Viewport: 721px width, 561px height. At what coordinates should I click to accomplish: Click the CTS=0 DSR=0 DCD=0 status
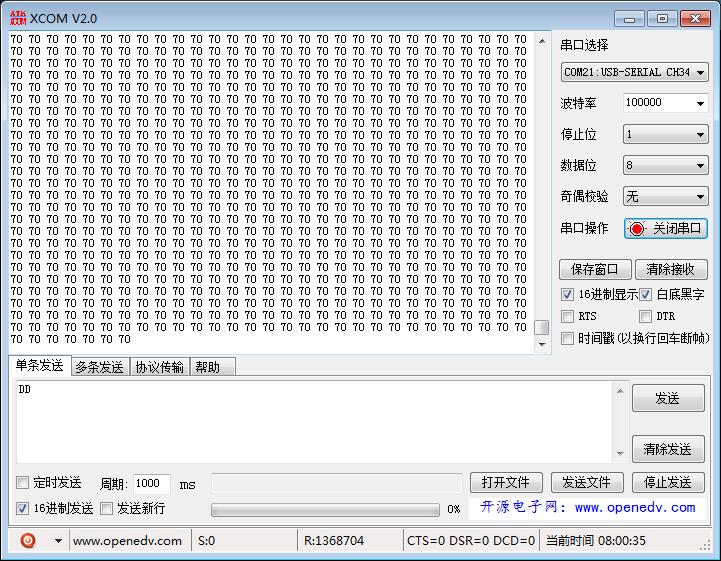pyautogui.click(x=471, y=541)
